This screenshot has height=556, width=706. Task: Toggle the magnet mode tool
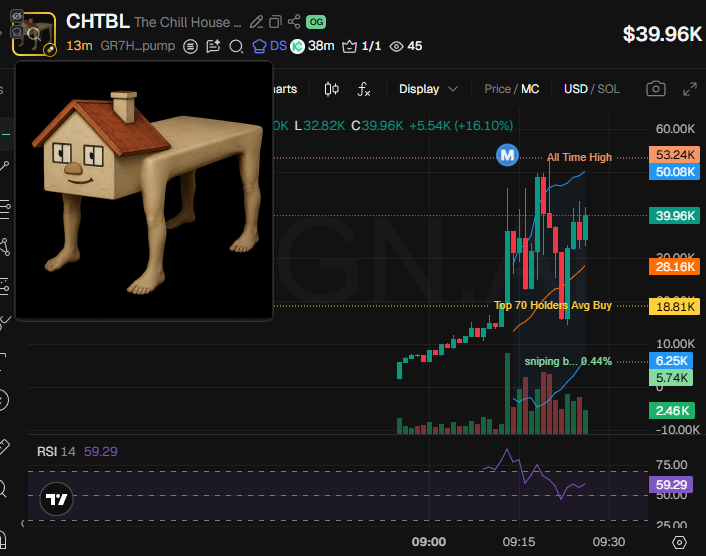tap(2, 539)
